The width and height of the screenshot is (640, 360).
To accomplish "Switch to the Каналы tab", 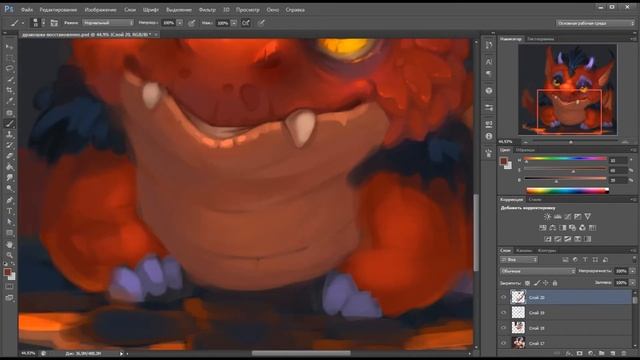I will click(x=524, y=250).
